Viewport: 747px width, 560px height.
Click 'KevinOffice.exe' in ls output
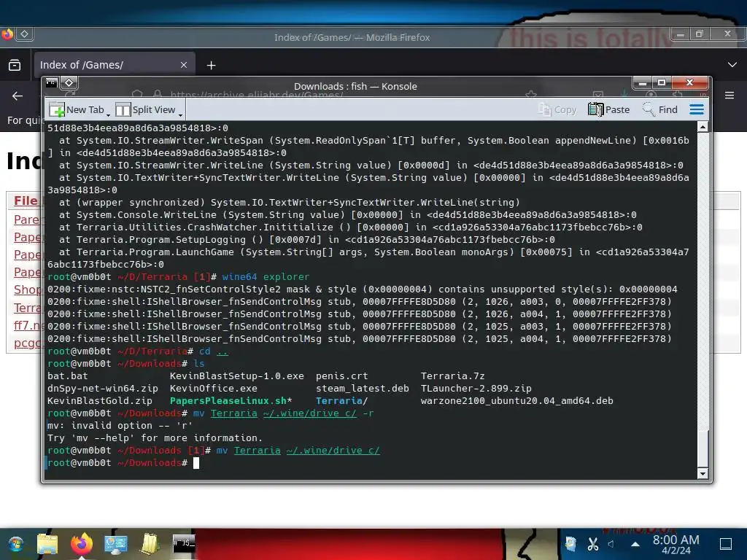point(214,389)
